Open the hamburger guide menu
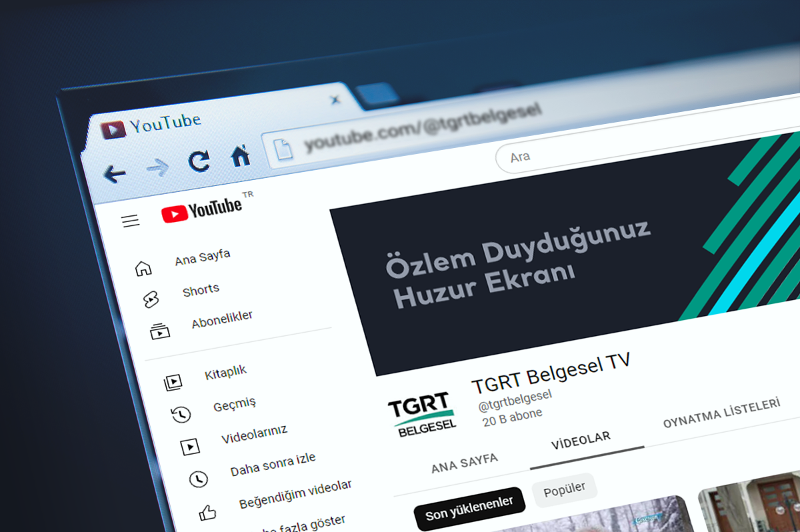 point(131,221)
